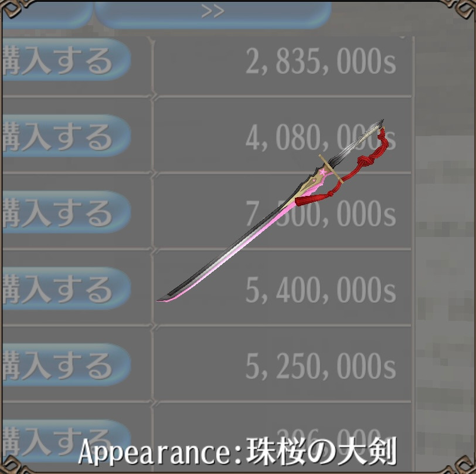Select the 7,500,000s price row
This screenshot has width=476, height=474.
point(283,212)
